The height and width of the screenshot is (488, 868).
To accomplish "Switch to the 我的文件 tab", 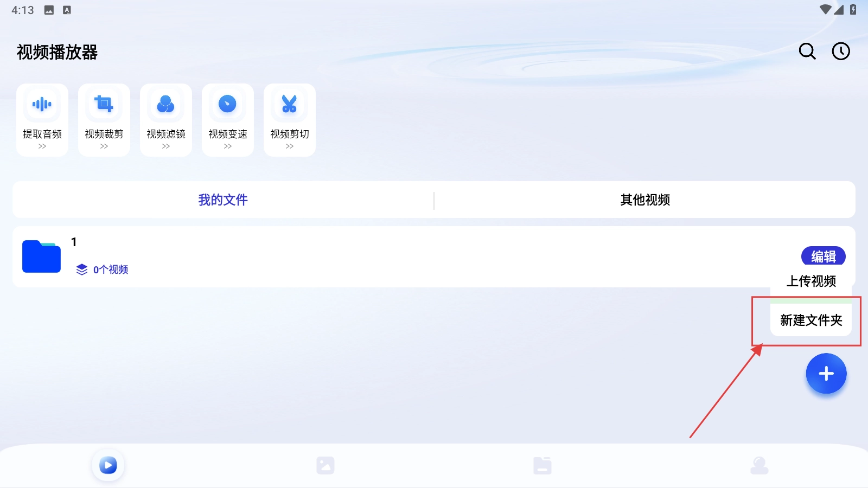I will pos(223,200).
